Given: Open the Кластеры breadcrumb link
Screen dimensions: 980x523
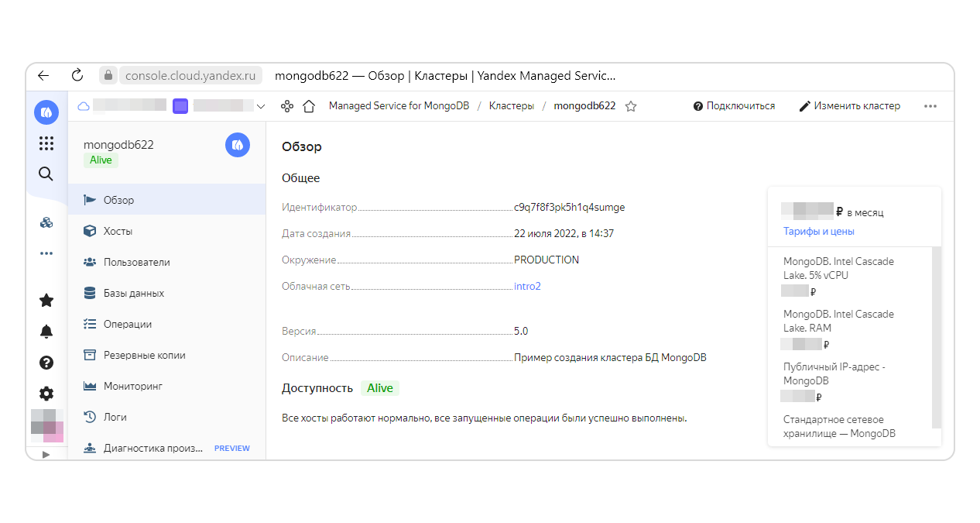Looking at the screenshot, I should tap(512, 106).
